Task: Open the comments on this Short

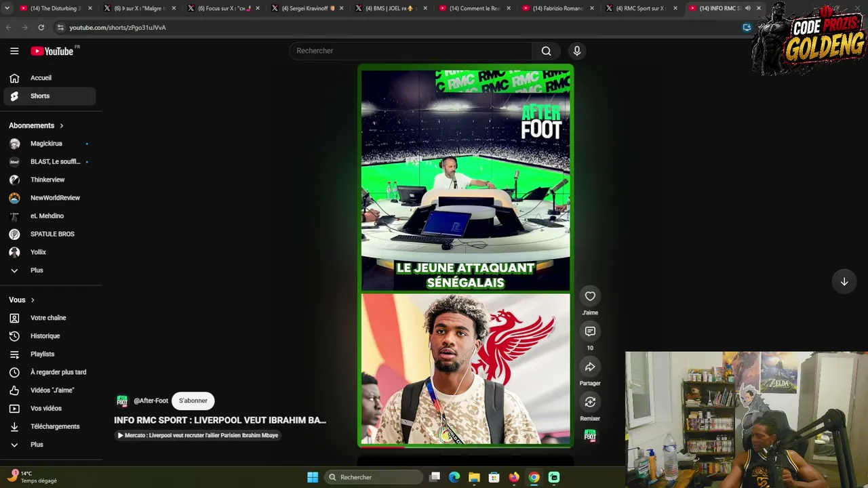Action: point(590,331)
